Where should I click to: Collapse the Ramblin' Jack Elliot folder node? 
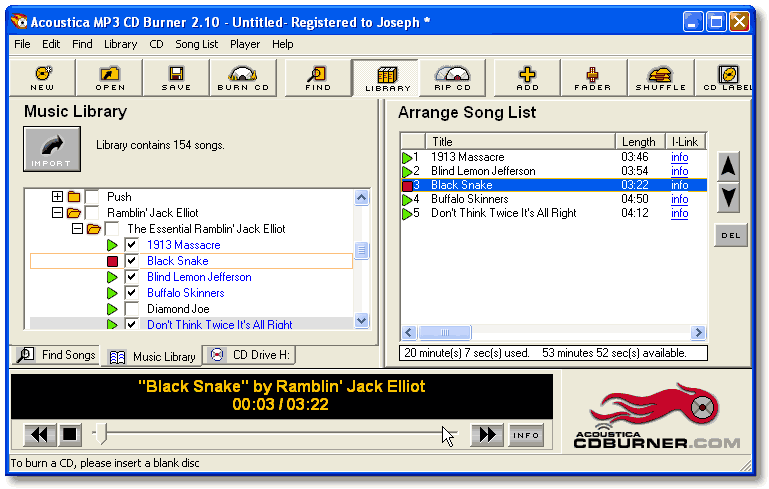tap(57, 213)
